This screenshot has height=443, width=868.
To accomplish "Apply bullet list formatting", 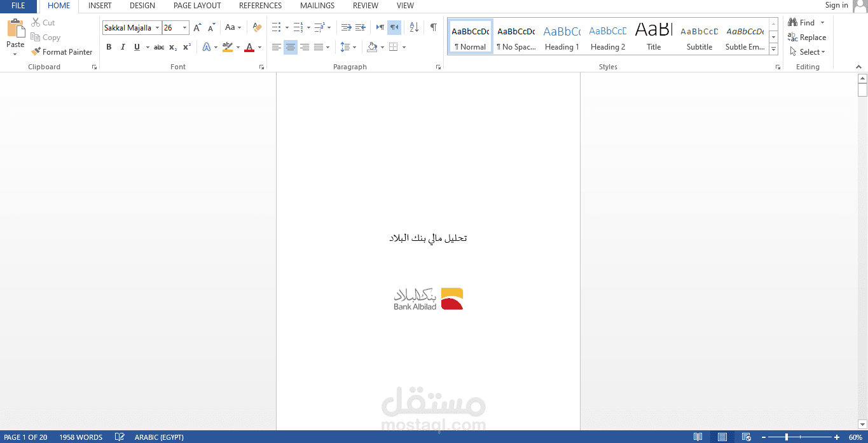I will coord(276,27).
